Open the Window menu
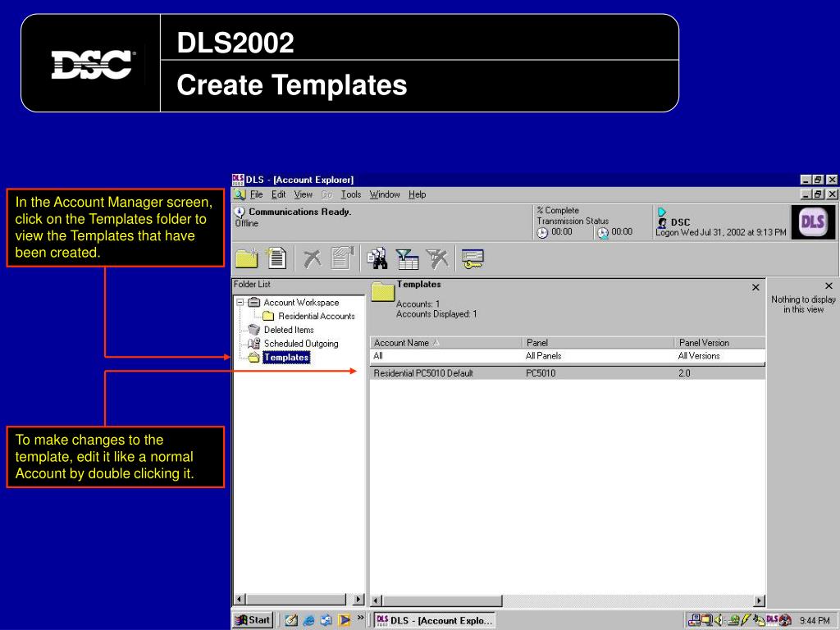Screen dimensions: 840x630 385,194
